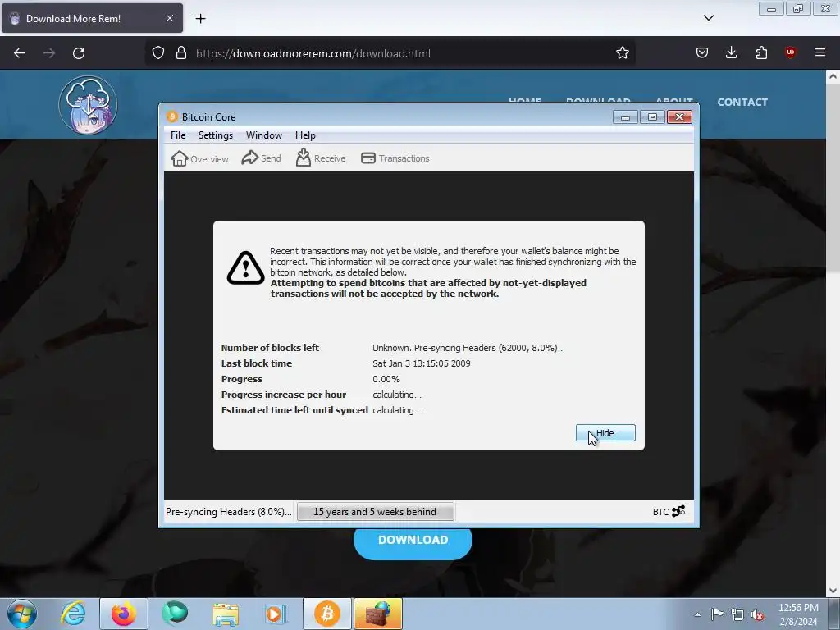This screenshot has height=630, width=840.
Task: Minimize the Bitcoin Core window
Action: pyautogui.click(x=625, y=116)
